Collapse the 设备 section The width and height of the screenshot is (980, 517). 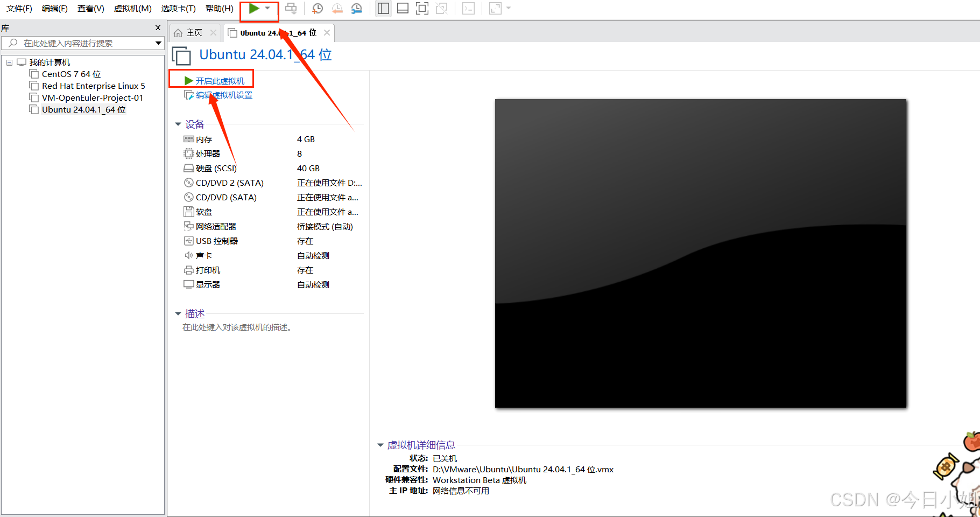(178, 124)
